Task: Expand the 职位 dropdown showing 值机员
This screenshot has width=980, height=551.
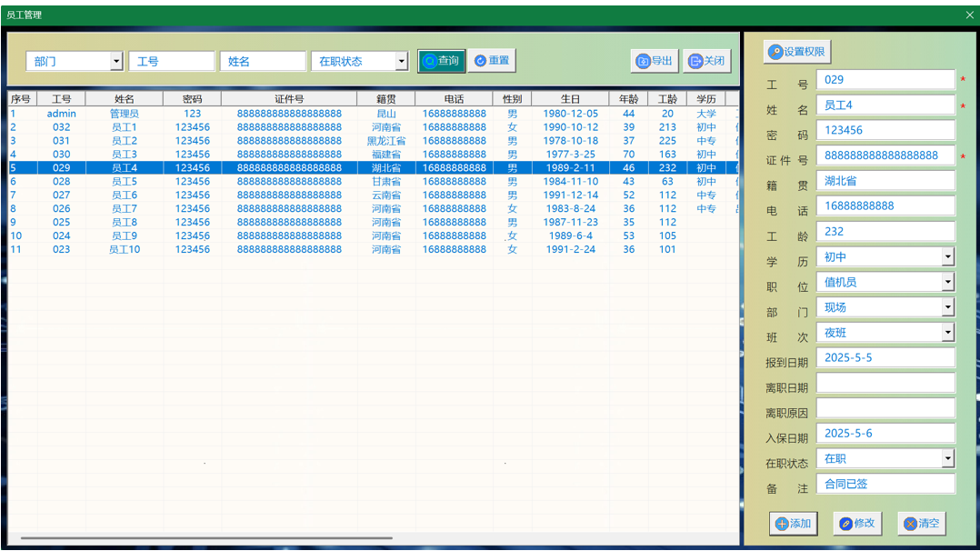Action: point(948,282)
